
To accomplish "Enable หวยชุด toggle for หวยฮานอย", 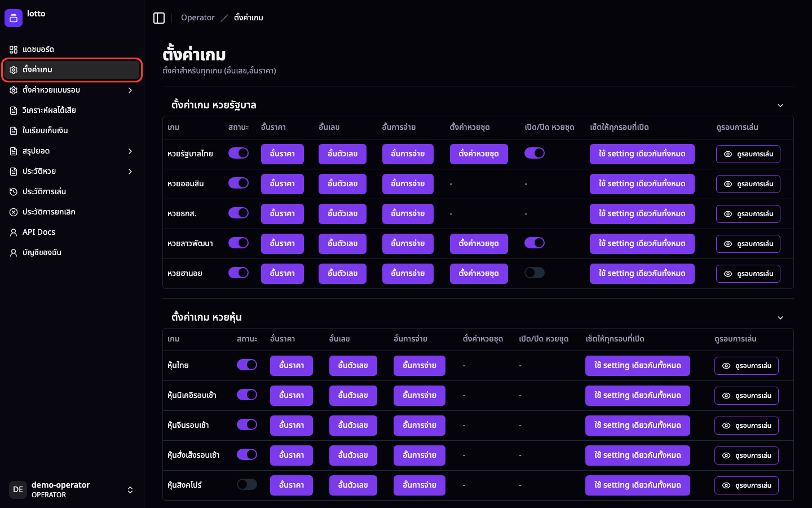I will [535, 273].
